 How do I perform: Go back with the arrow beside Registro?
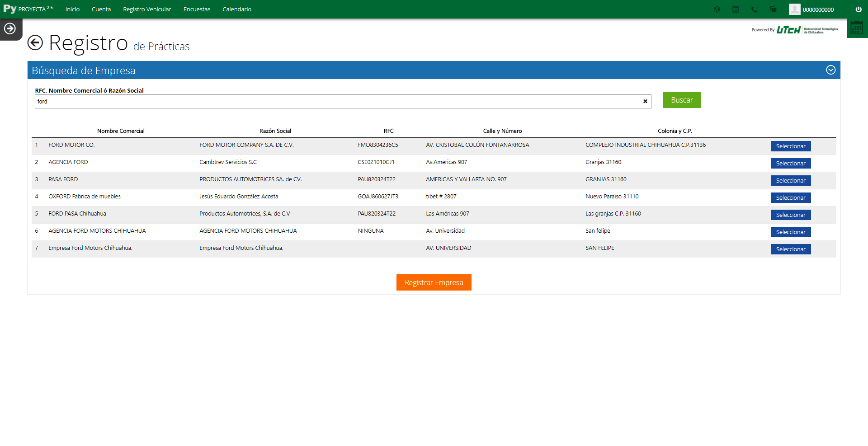(35, 43)
